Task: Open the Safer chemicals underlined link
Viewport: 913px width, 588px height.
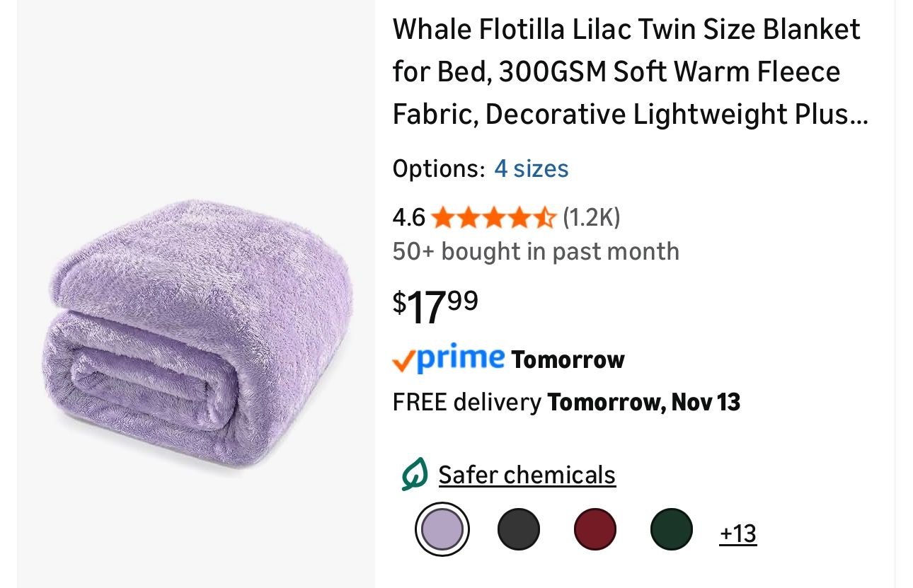Action: [527, 474]
